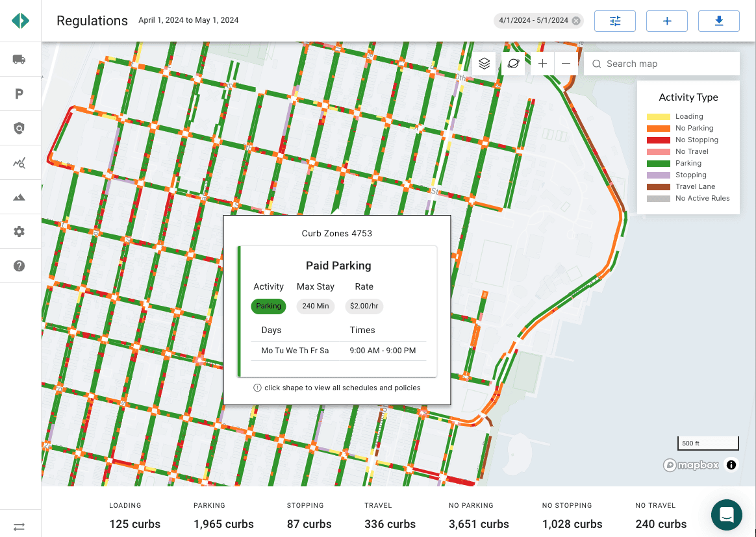Viewport: 756px width, 537px height.
Task: Open the truck deliveries sidebar icon
Action: pyautogui.click(x=19, y=59)
